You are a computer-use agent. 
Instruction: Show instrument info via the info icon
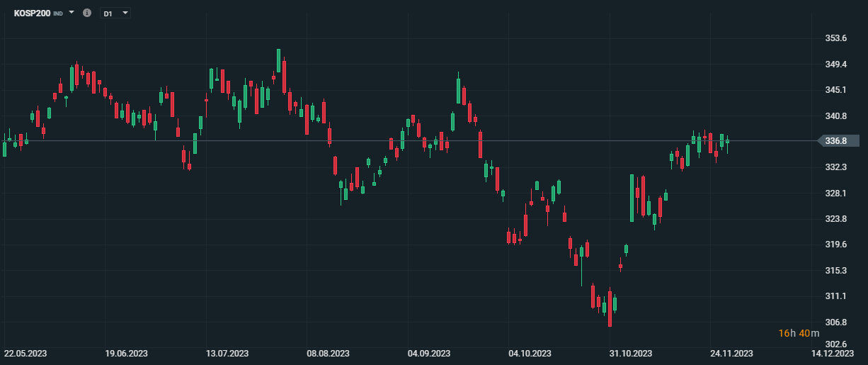click(87, 13)
